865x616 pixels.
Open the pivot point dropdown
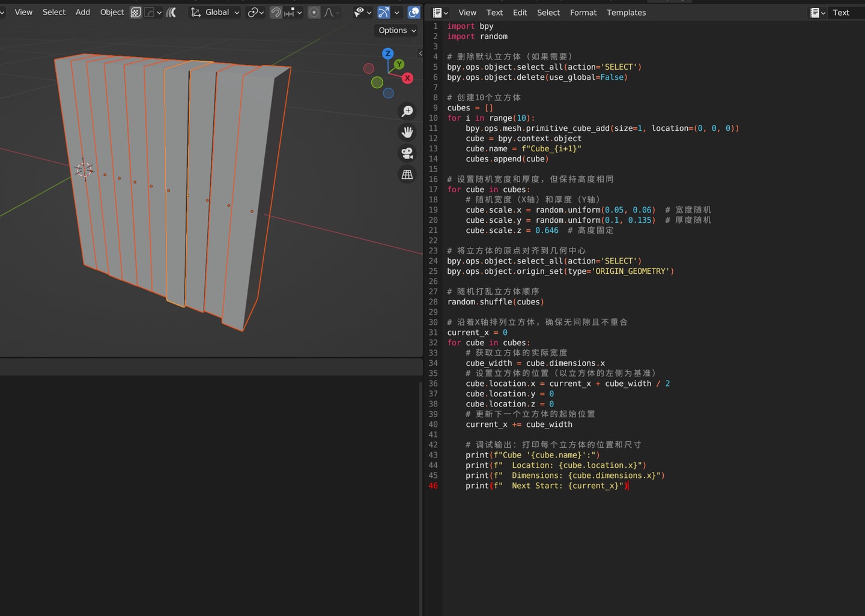(255, 13)
